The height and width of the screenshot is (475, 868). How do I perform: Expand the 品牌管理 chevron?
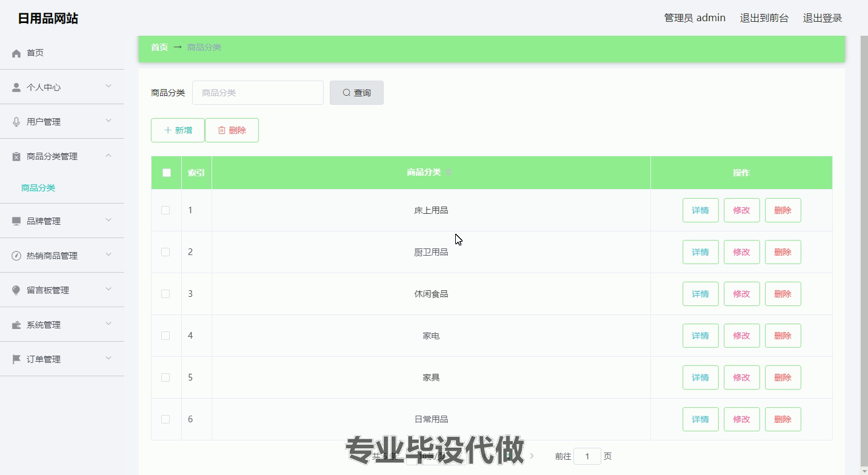pos(109,221)
